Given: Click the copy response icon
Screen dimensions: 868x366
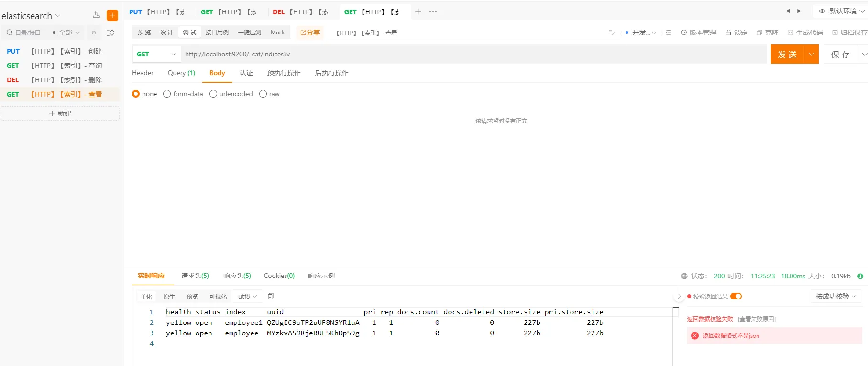Looking at the screenshot, I should 271,296.
